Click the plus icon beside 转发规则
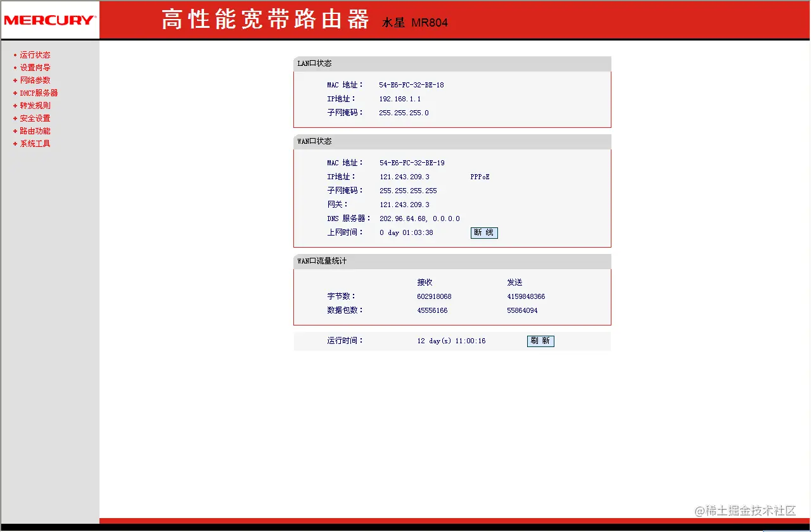 tap(15, 105)
